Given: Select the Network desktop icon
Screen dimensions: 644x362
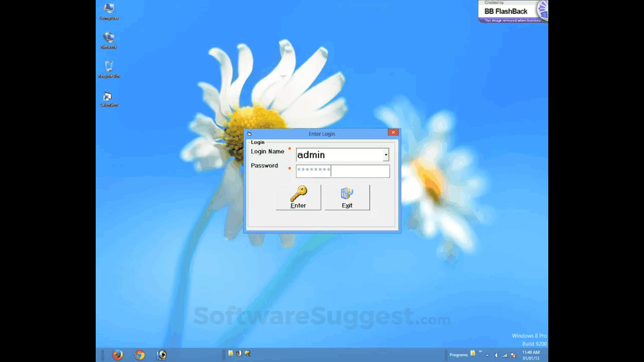Looking at the screenshot, I should [x=109, y=40].
